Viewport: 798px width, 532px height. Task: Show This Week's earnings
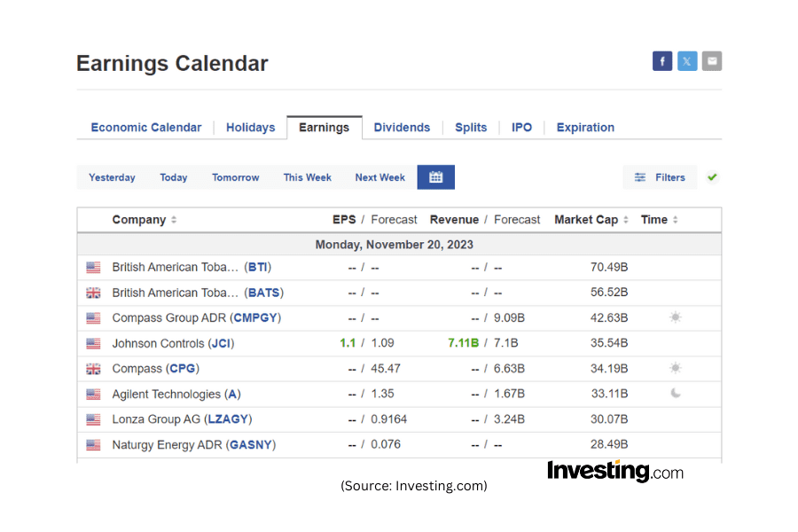click(x=308, y=177)
